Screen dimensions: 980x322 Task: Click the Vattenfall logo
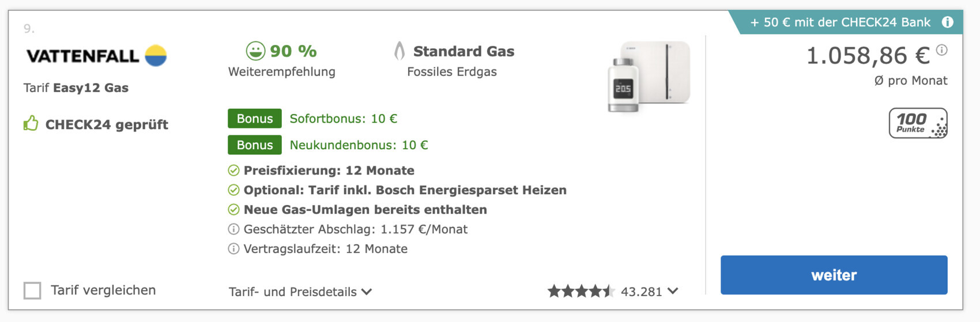tap(96, 56)
